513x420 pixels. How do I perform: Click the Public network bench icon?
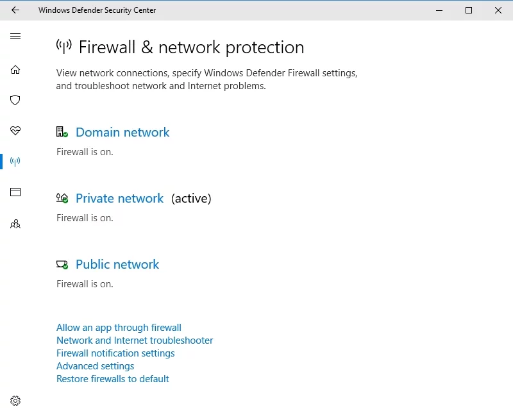point(62,264)
